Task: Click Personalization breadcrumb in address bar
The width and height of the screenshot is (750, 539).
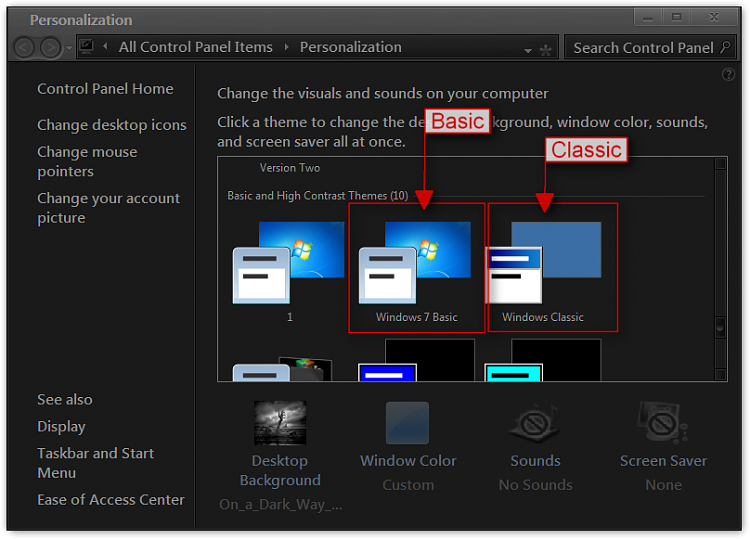Action: 351,47
